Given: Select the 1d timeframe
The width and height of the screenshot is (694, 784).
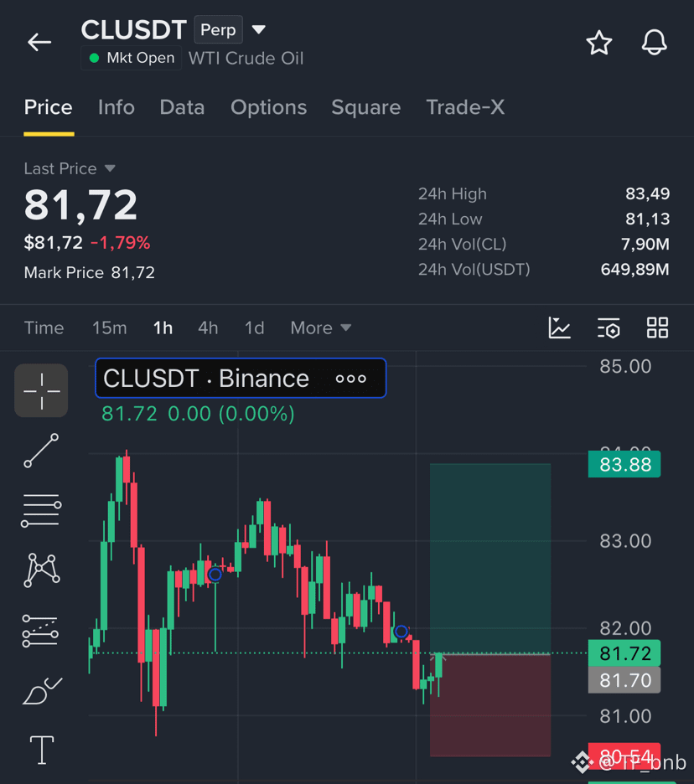Looking at the screenshot, I should pyautogui.click(x=254, y=328).
